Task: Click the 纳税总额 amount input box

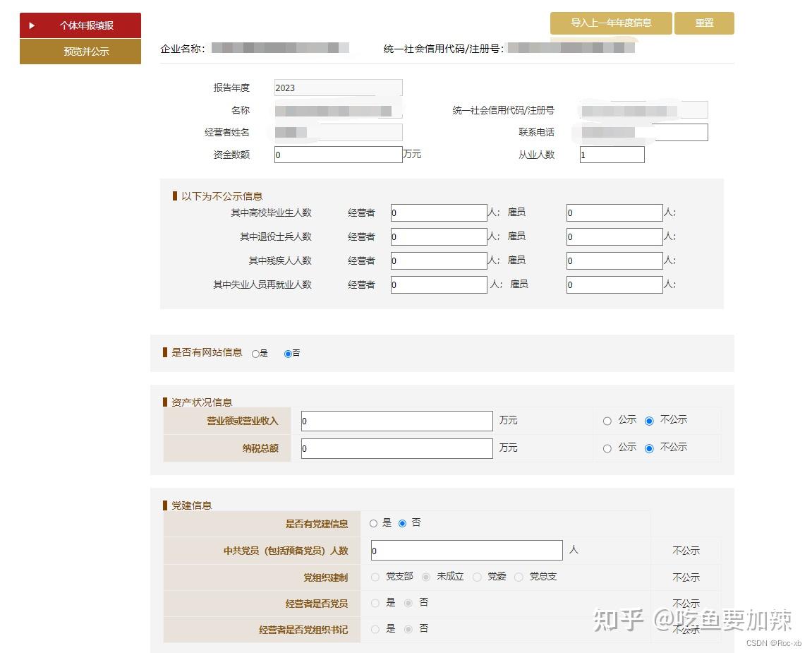Action: coord(396,448)
